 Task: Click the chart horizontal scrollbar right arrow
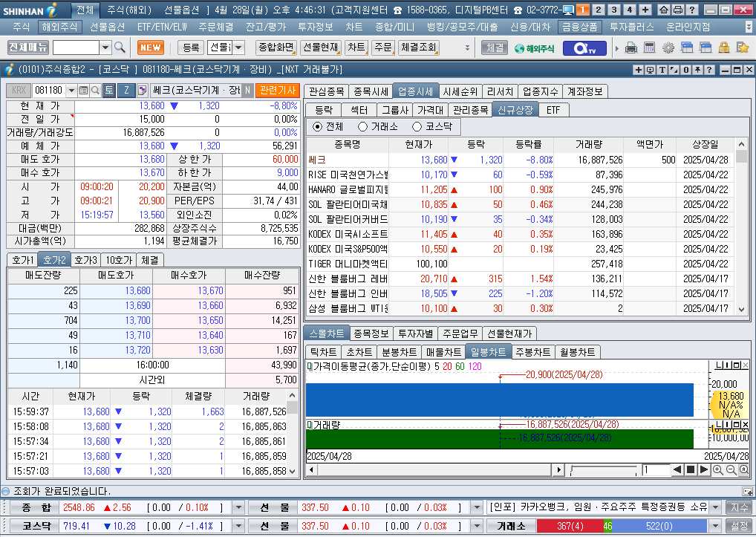pos(558,470)
